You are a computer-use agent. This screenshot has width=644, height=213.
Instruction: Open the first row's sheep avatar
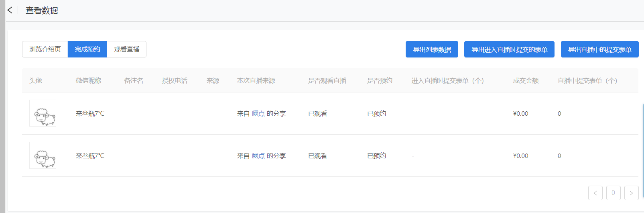[x=43, y=113]
